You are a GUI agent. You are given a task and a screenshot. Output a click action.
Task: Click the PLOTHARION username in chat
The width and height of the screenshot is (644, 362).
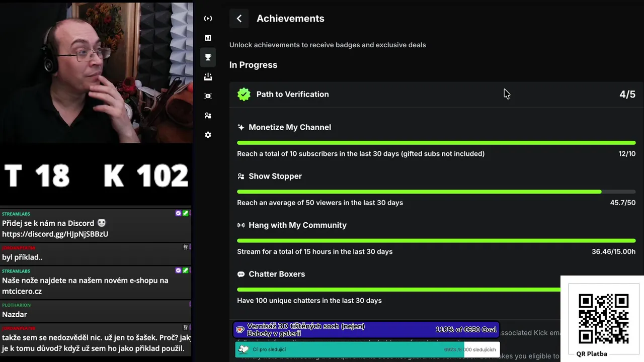[16, 305]
